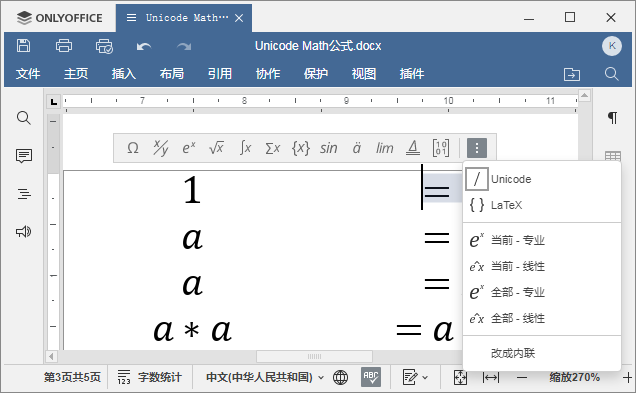Insert symbol Omega from equation toolbar
This screenshot has height=393, width=636.
click(133, 148)
